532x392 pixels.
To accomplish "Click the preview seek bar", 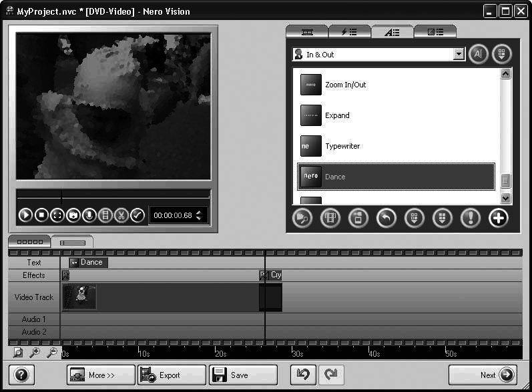I will (113, 197).
